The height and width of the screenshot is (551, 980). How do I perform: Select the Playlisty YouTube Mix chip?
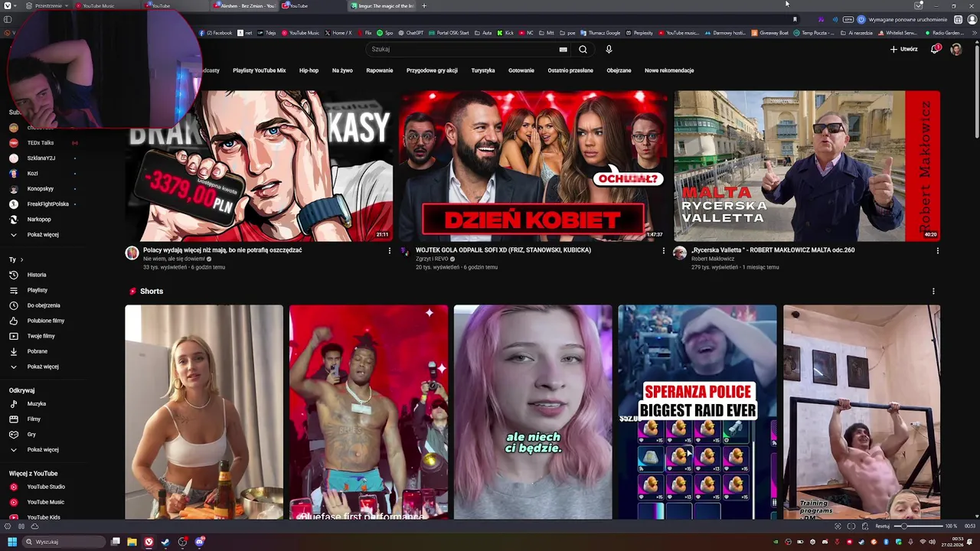click(x=260, y=70)
